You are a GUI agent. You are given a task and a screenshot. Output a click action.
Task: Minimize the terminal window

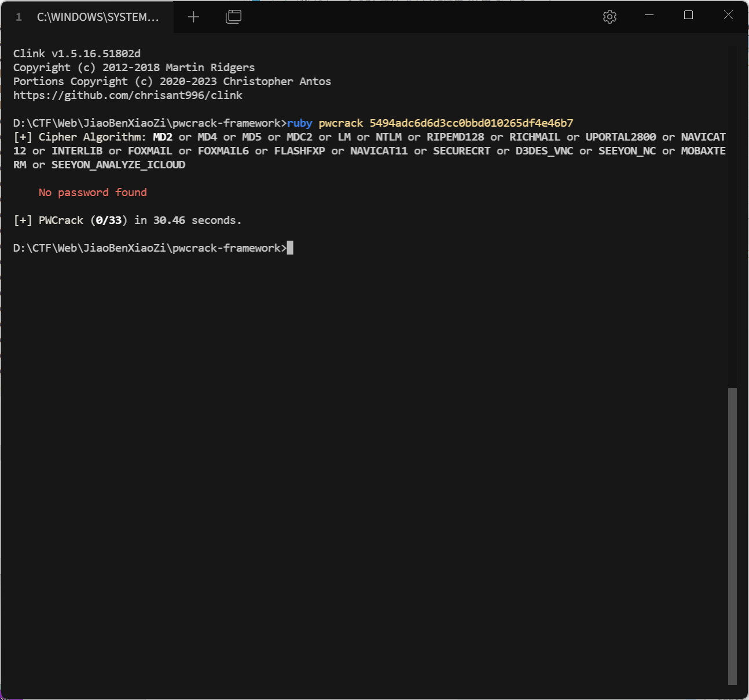pyautogui.click(x=649, y=15)
